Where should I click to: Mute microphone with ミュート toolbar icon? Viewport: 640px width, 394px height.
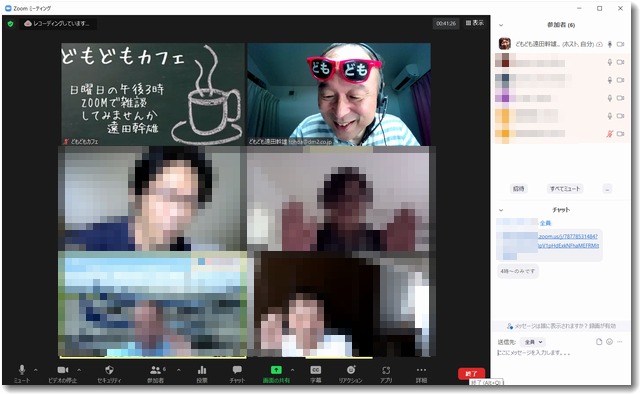pos(22,370)
